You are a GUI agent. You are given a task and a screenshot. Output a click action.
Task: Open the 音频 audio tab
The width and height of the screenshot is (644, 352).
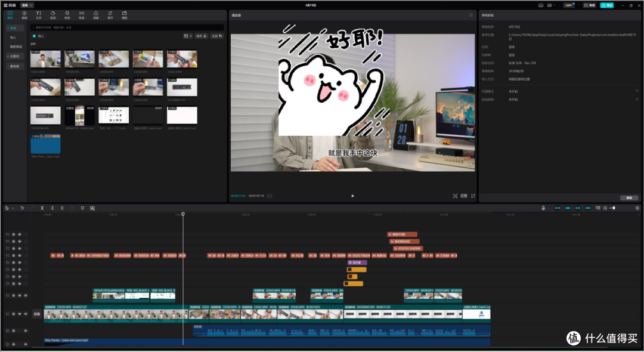[24, 15]
